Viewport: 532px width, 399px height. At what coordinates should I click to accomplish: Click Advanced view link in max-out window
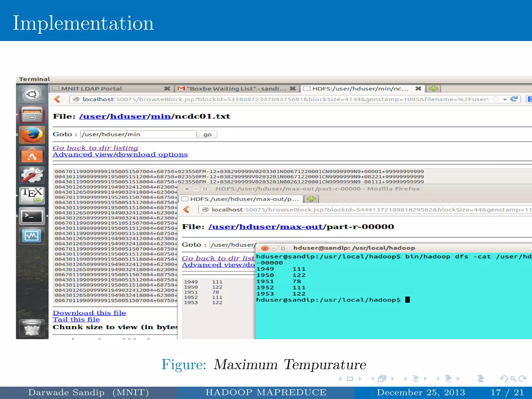point(218,265)
